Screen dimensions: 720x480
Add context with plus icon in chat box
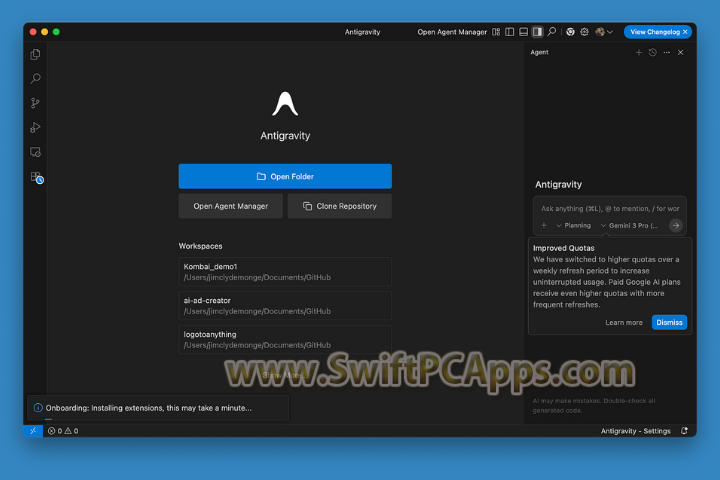click(x=544, y=226)
